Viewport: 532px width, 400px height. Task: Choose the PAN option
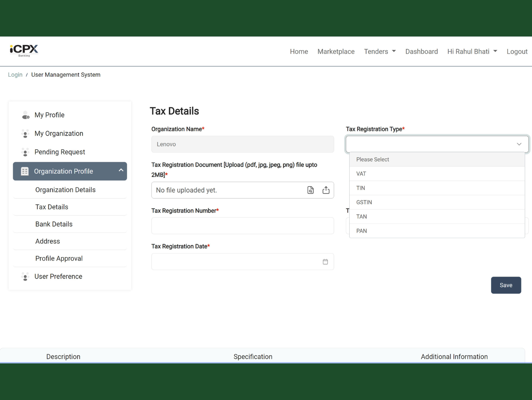pyautogui.click(x=362, y=231)
